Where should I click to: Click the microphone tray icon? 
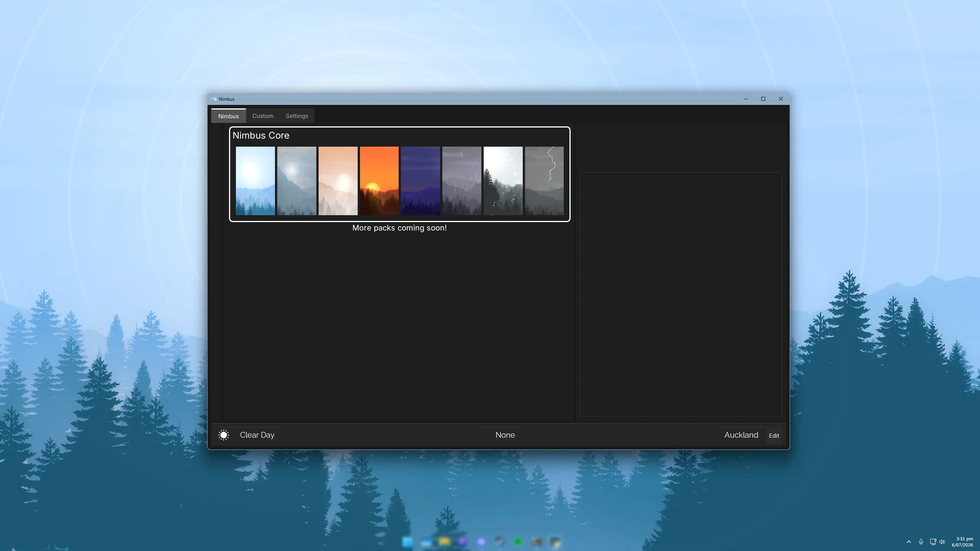(x=921, y=542)
